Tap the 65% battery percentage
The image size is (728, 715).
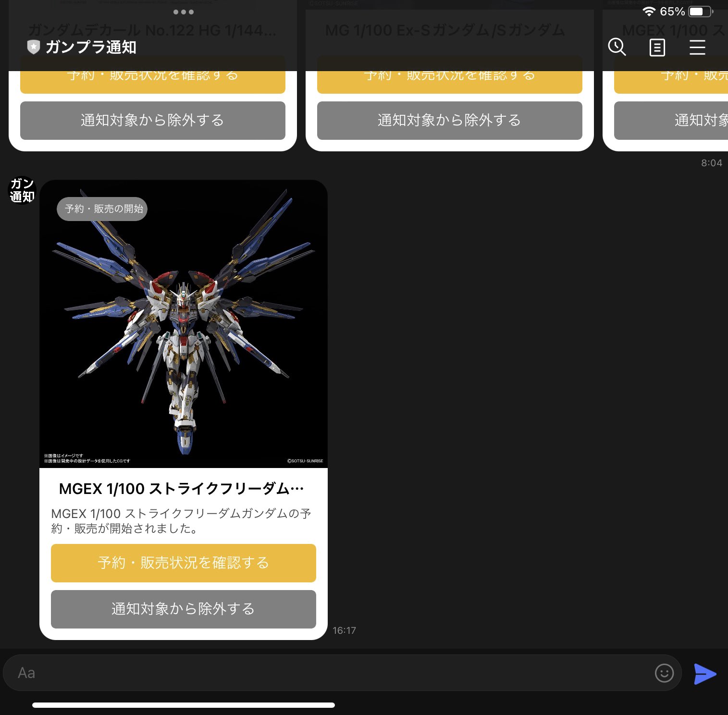[672, 11]
